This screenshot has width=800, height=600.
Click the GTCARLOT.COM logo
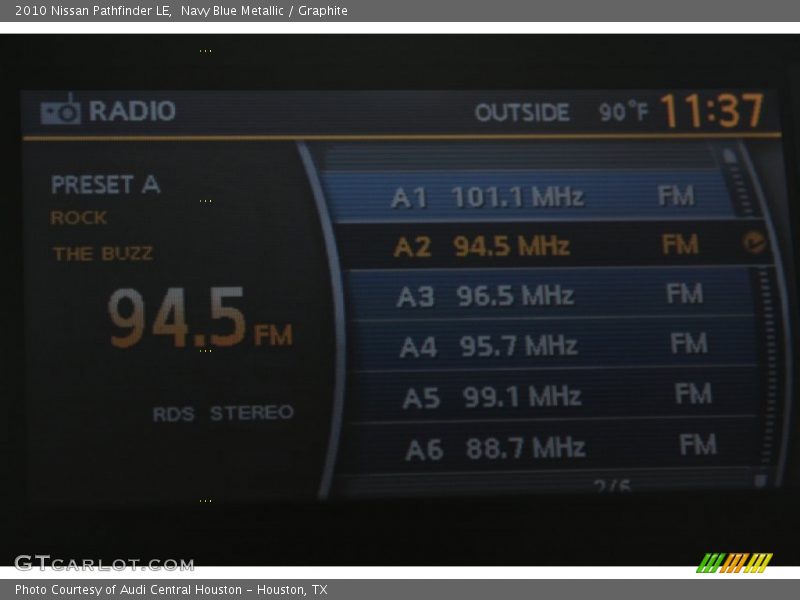click(105, 563)
